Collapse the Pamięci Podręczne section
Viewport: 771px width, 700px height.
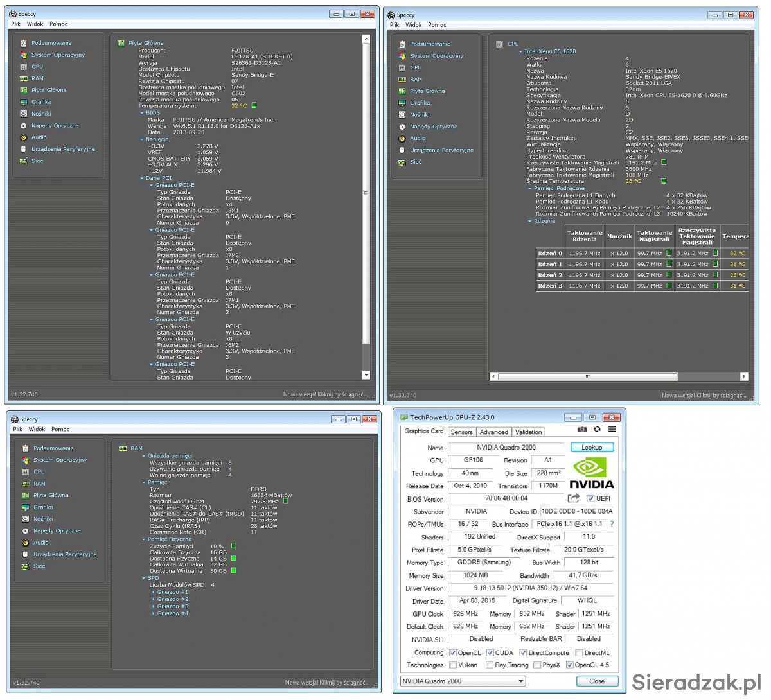[530, 189]
